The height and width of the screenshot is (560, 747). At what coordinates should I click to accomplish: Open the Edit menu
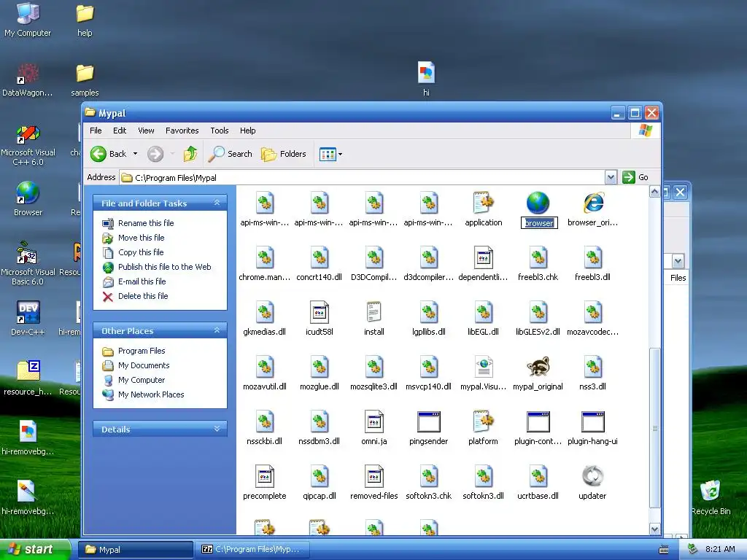[120, 131]
